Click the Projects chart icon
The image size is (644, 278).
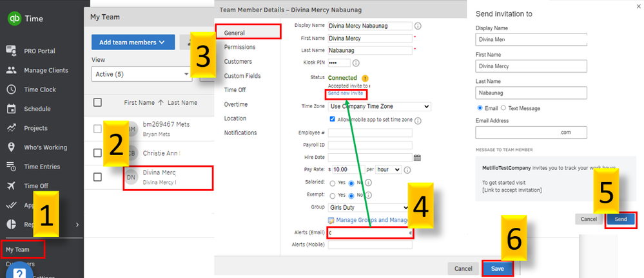[12, 128]
